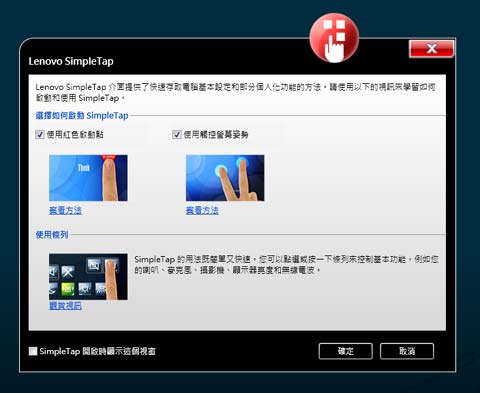Enable SimpleTap 開啟時顯示這個視窗 checkbox
Image resolution: width=480 pixels, height=393 pixels.
click(x=33, y=351)
